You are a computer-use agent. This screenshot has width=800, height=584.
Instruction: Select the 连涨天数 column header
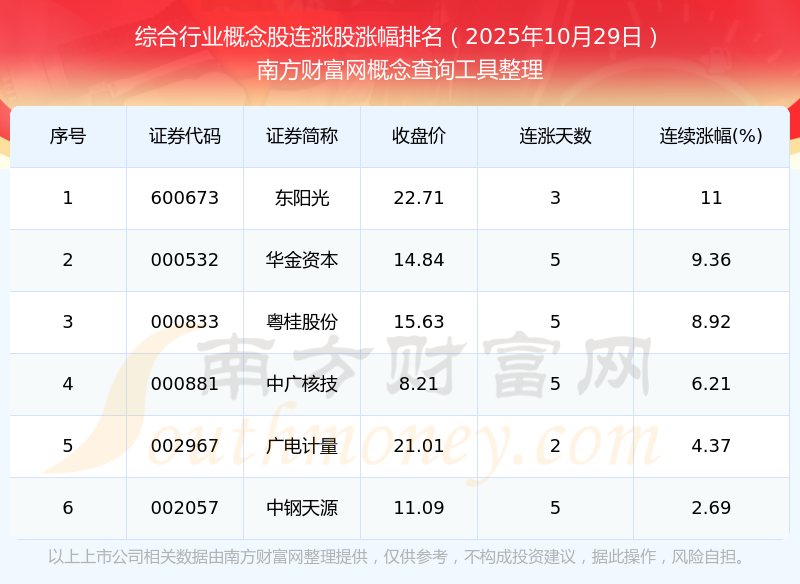click(555, 136)
